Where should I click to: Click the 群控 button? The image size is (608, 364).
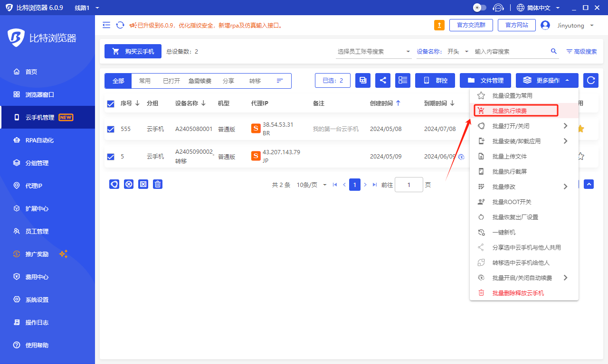tap(435, 80)
